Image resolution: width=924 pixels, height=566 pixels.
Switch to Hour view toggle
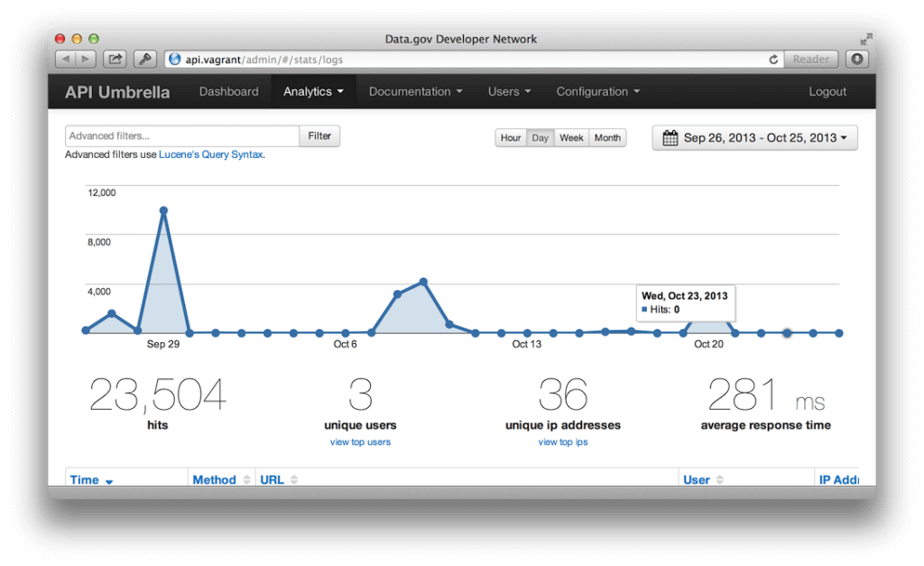[510, 137]
